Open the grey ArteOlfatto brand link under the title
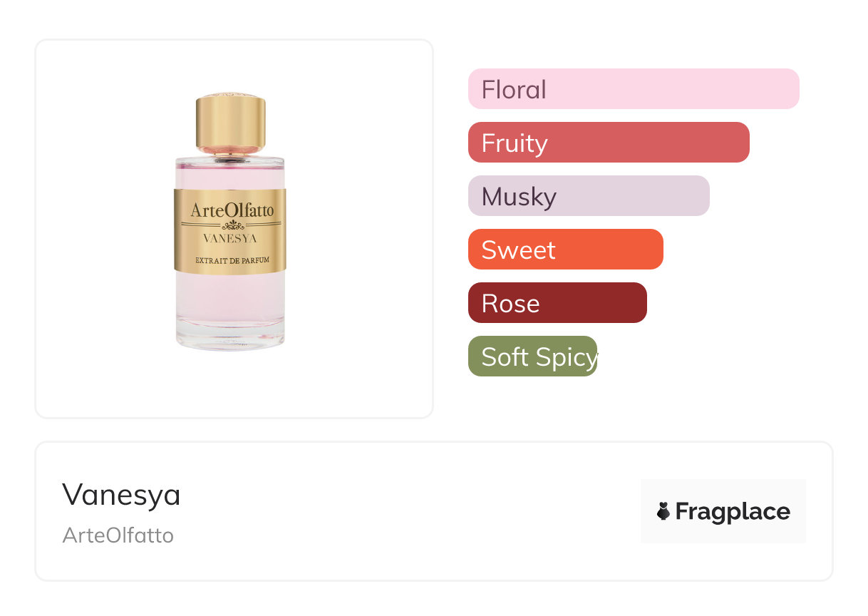The height and width of the screenshot is (616, 868). pos(118,535)
